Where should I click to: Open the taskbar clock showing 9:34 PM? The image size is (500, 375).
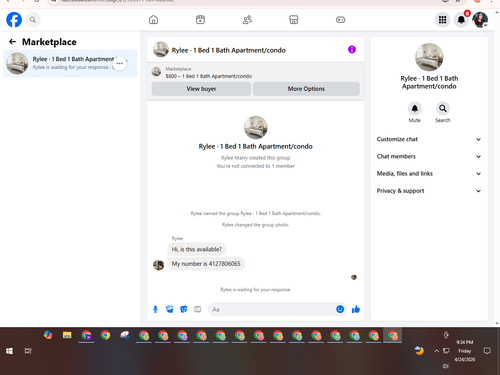(x=465, y=351)
